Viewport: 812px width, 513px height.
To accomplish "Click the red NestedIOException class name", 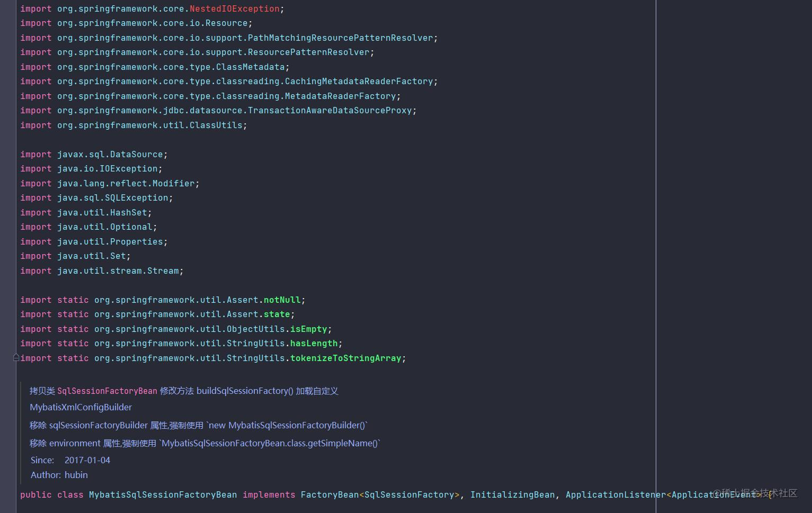I will pos(235,9).
